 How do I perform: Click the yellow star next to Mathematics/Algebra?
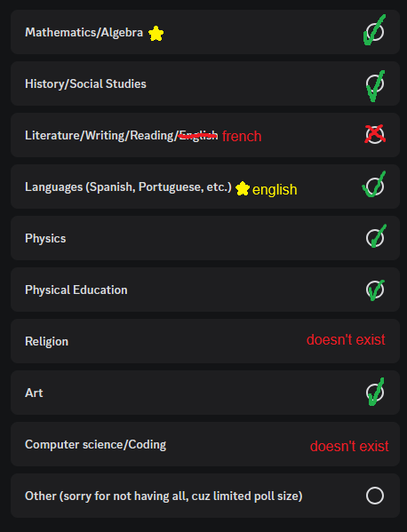click(156, 34)
